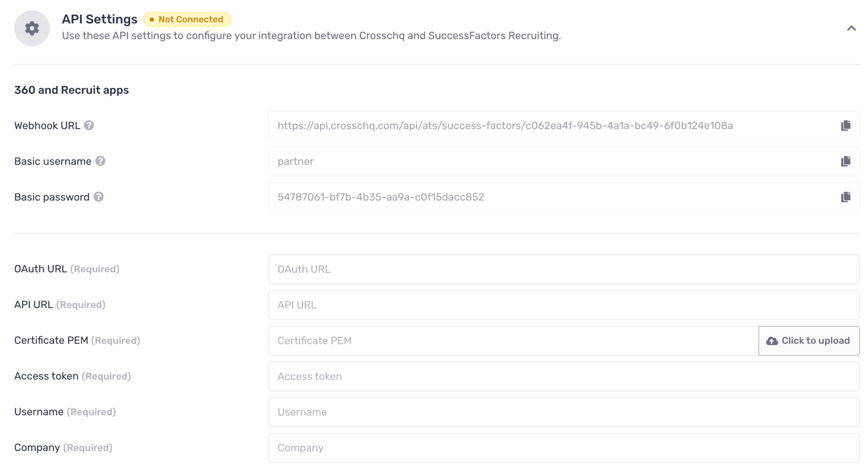Select the Webhook URL input field
Screen dimensions: 868x474
505,126
